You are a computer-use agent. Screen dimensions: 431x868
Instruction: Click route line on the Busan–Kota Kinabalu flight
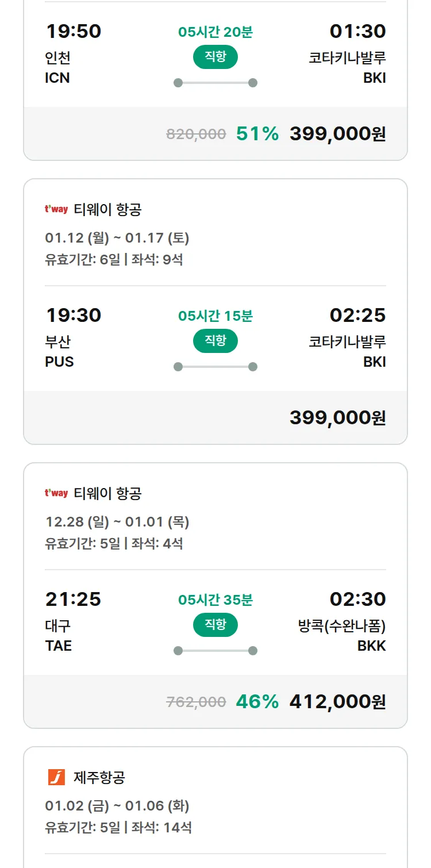215,367
